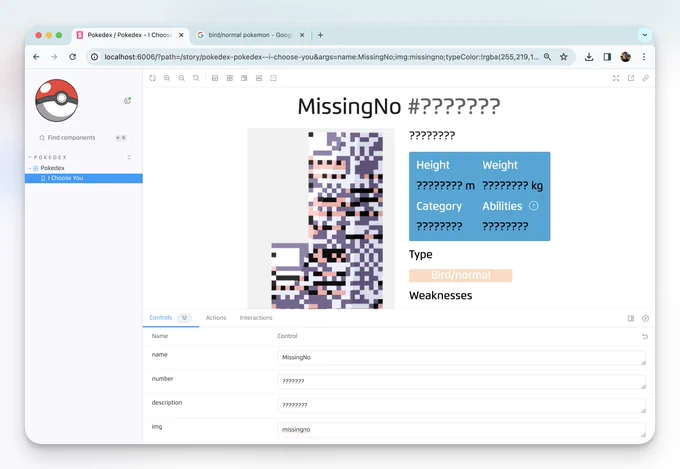Hide the addons panel
Screen dimensions: 680x469
pos(645,318)
